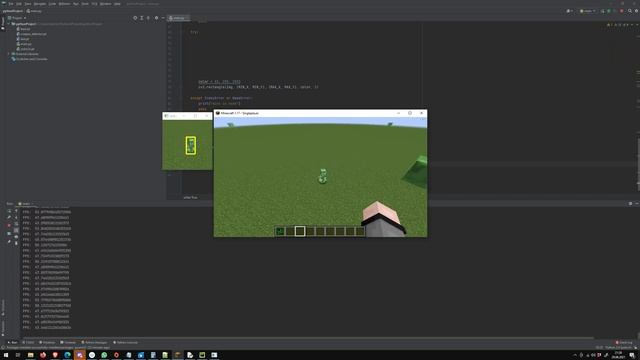
Task: Click the Rerun icon in the Run panel
Action: pos(9,211)
